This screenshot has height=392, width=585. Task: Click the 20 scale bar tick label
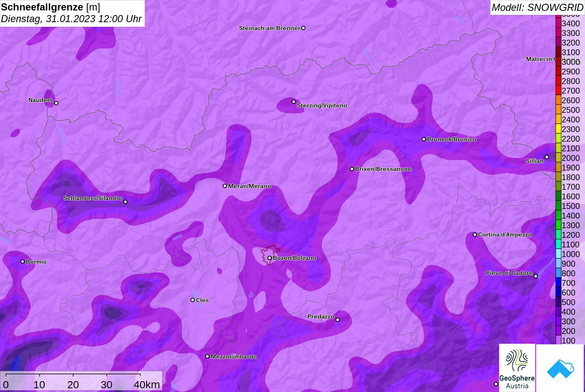tap(73, 384)
